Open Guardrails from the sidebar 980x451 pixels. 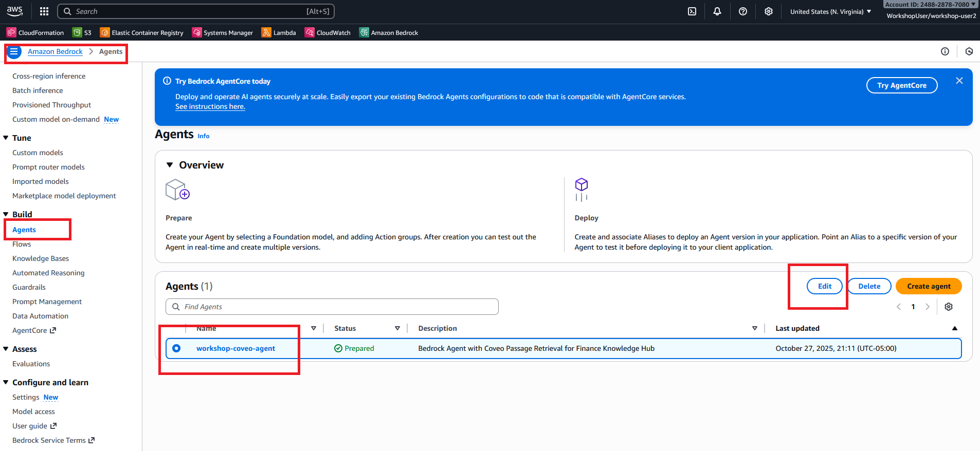(x=29, y=287)
